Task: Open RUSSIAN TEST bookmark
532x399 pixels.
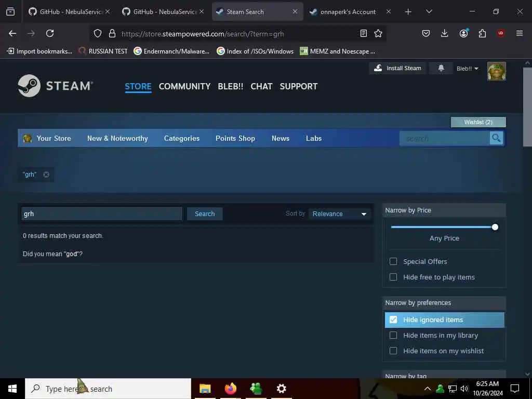Action: pos(103,51)
